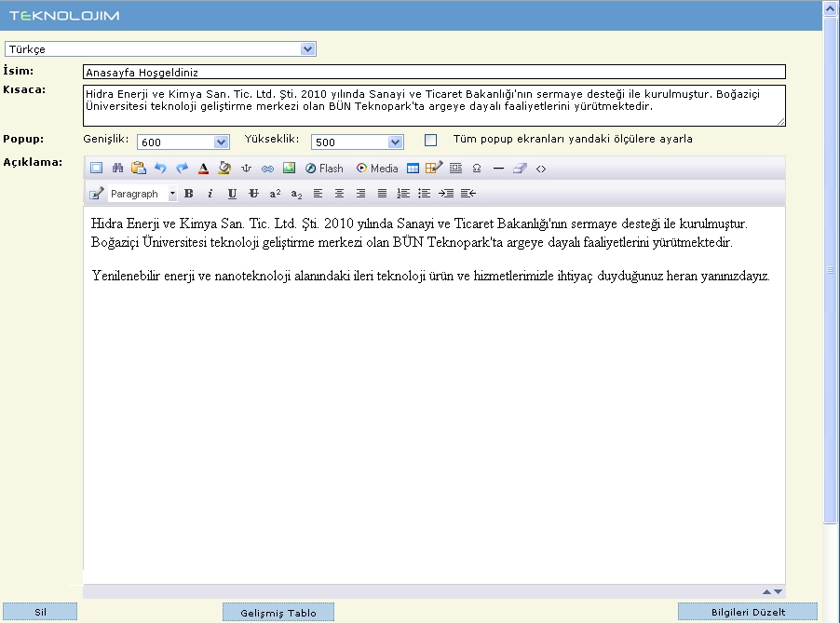The width and height of the screenshot is (840, 623).
Task: Remove formatting with eraser icon
Action: pyautogui.click(x=520, y=169)
